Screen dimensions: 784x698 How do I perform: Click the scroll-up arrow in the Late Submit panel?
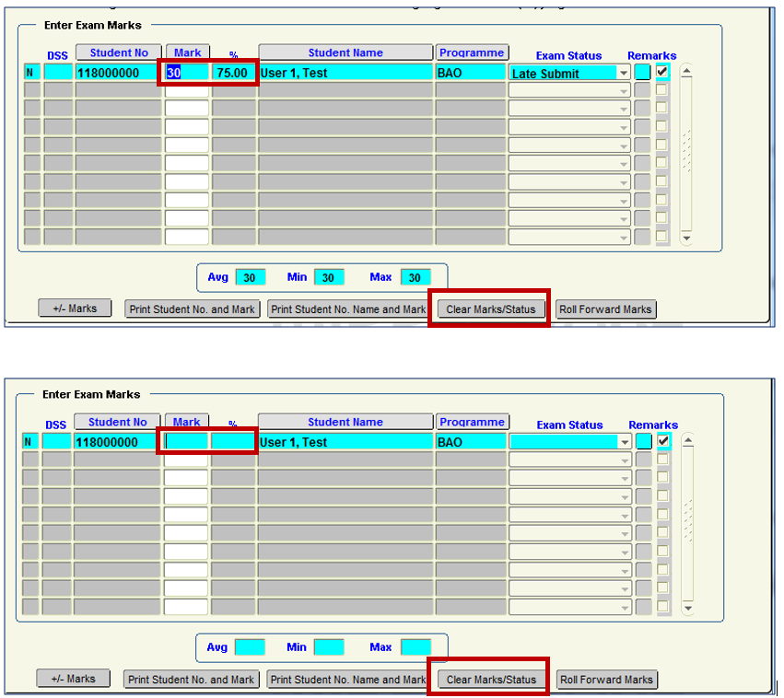coord(685,71)
